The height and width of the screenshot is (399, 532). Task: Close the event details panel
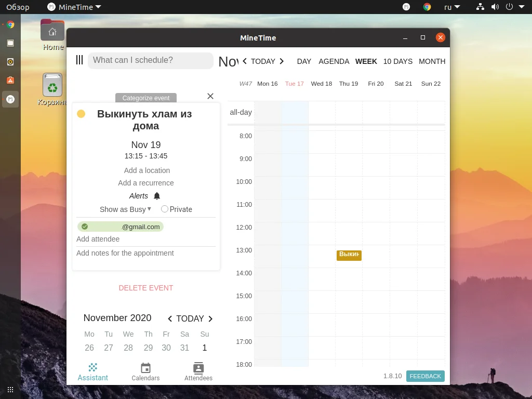point(210,96)
